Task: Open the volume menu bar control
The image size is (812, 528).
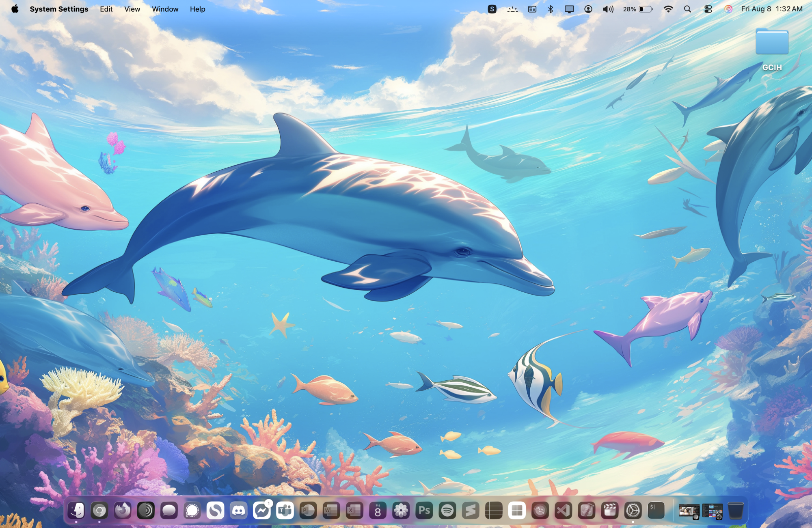Action: [608, 9]
